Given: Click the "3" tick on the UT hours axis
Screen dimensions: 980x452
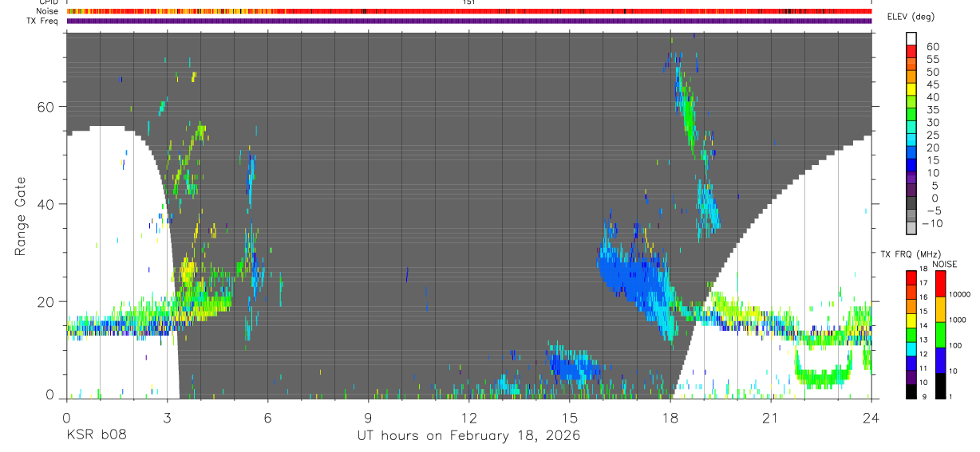Looking at the screenshot, I should (167, 418).
